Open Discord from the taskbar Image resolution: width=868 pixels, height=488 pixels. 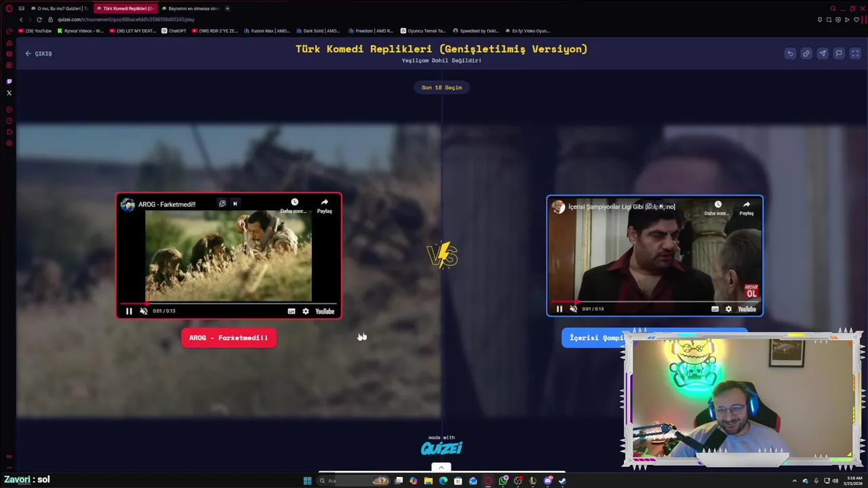click(548, 481)
